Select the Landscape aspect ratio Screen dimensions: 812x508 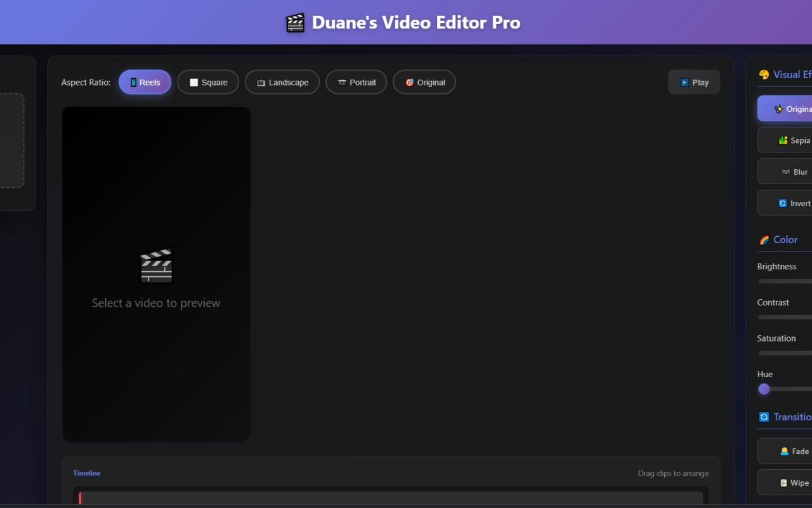click(x=282, y=82)
